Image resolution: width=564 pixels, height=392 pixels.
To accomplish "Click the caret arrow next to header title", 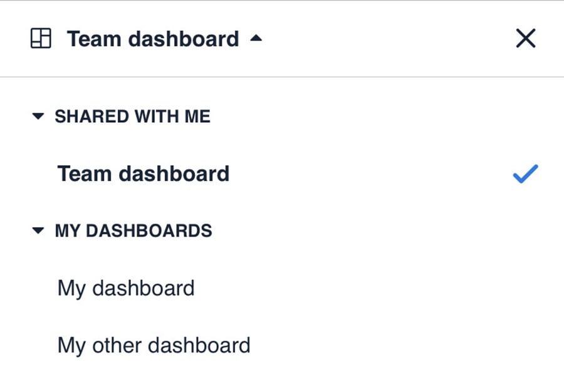I will 255,39.
